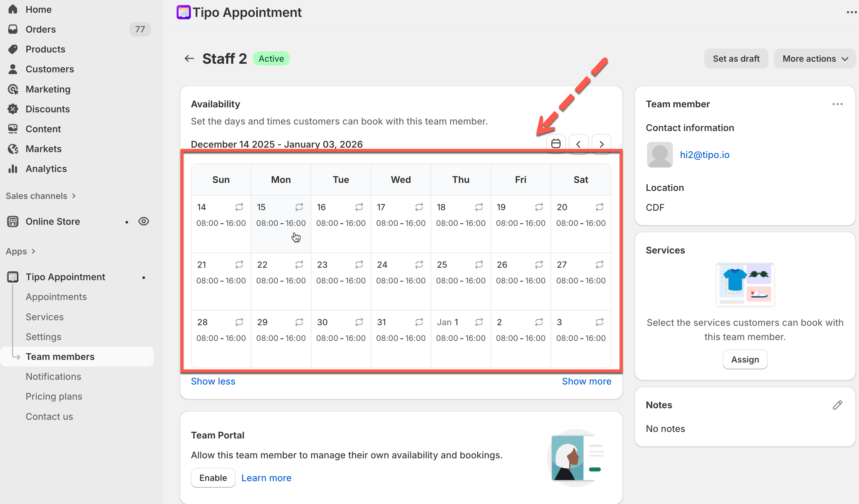Click Online Store eye icon to view store
This screenshot has width=859, height=504.
click(x=143, y=221)
